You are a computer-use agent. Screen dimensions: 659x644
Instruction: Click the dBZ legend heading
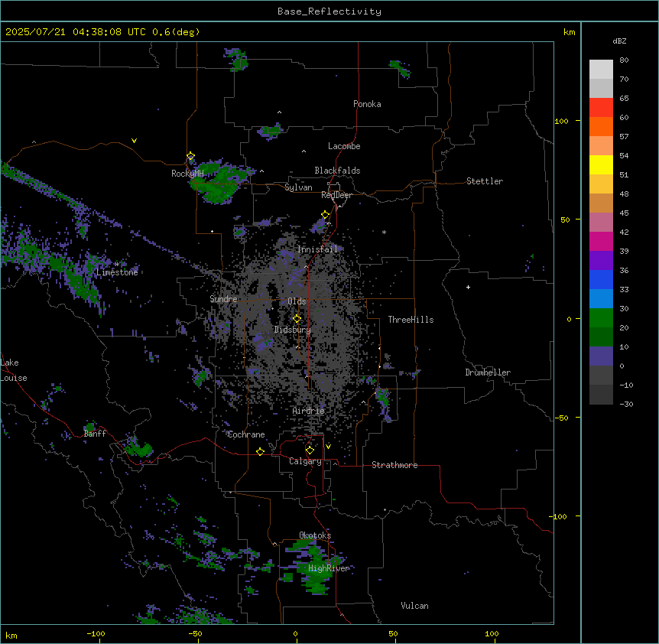pyautogui.click(x=619, y=41)
